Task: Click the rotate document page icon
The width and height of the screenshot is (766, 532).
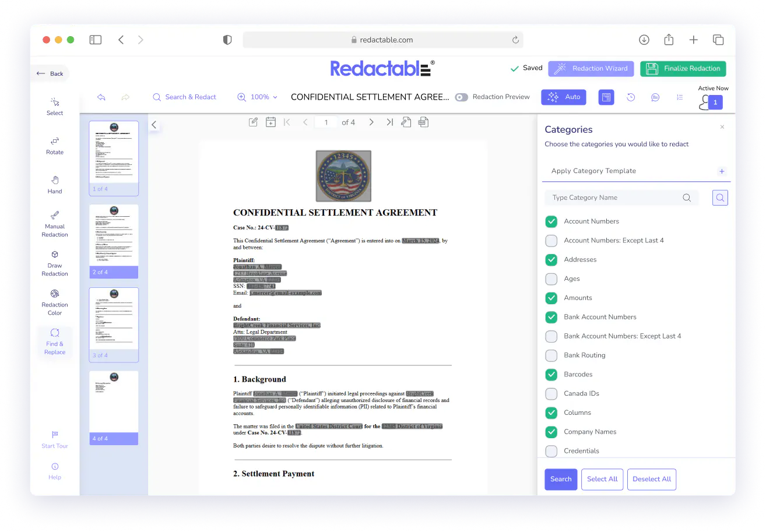Action: pyautogui.click(x=406, y=122)
